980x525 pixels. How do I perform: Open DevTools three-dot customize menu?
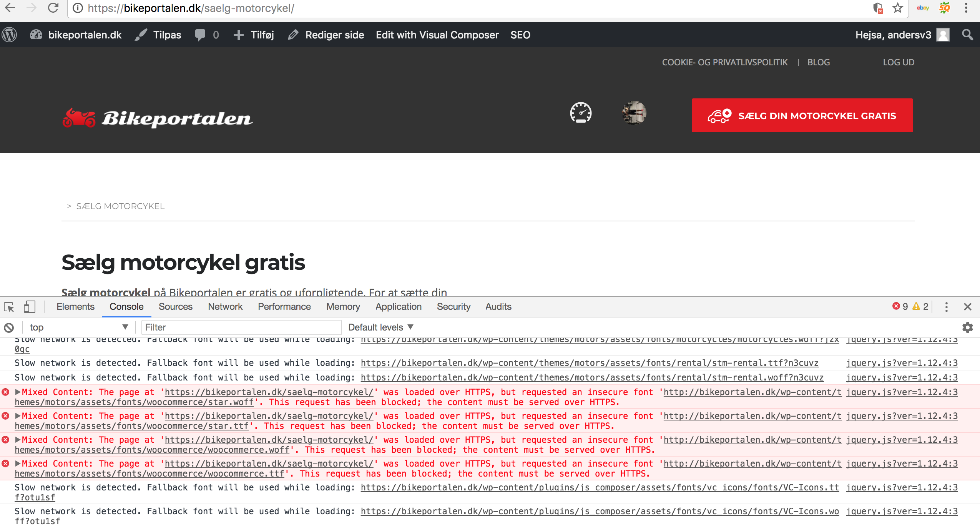pyautogui.click(x=946, y=307)
